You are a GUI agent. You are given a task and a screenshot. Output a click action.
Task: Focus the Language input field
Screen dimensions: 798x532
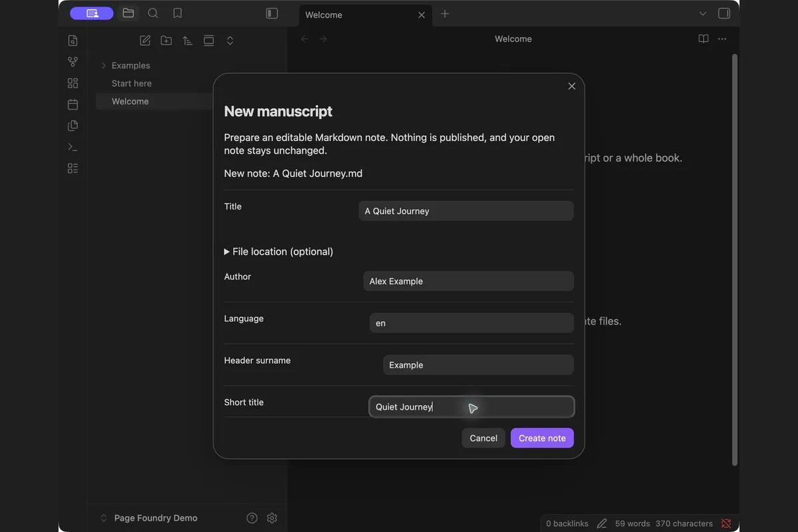pos(471,323)
